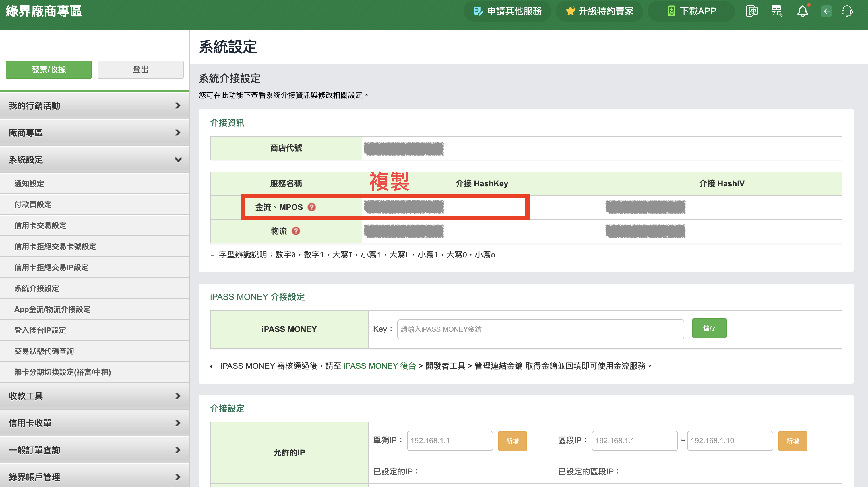
Task: Open the help icon beside 物流
Action: click(x=296, y=231)
